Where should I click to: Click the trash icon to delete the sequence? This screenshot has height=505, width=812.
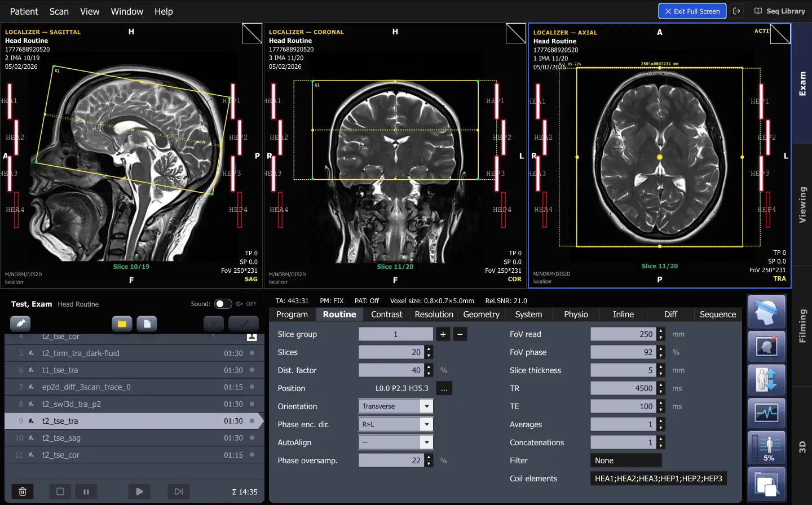[23, 491]
